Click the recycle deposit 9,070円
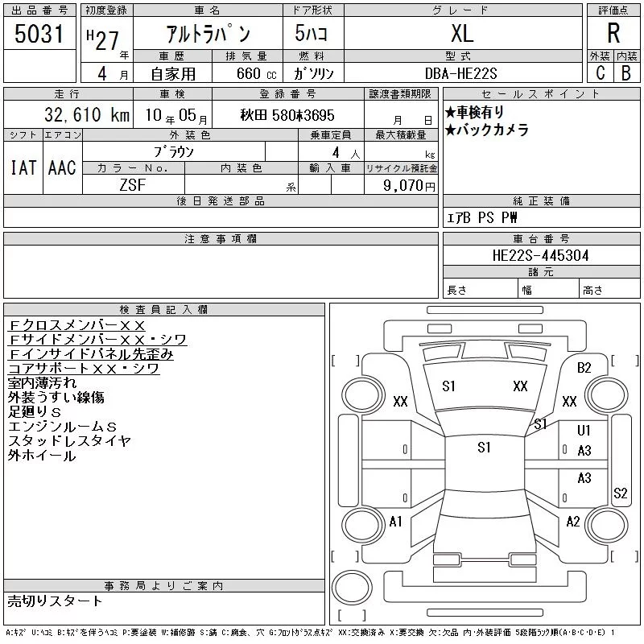The height and width of the screenshot is (644, 644). [x=409, y=186]
